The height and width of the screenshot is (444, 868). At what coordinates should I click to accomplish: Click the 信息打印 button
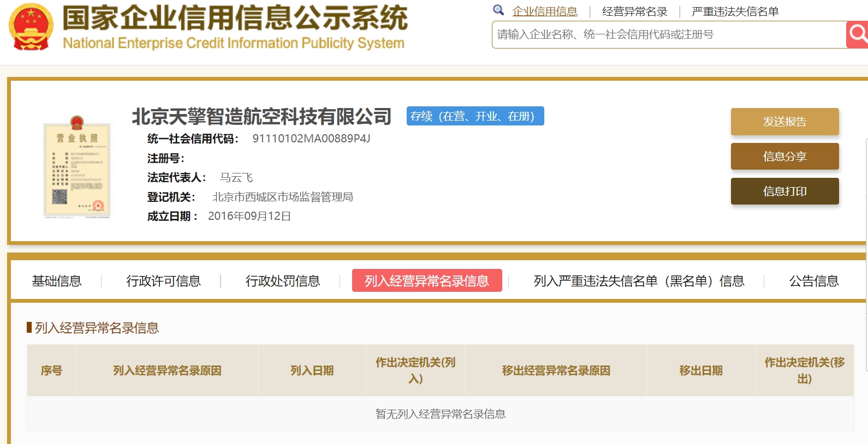(x=785, y=191)
